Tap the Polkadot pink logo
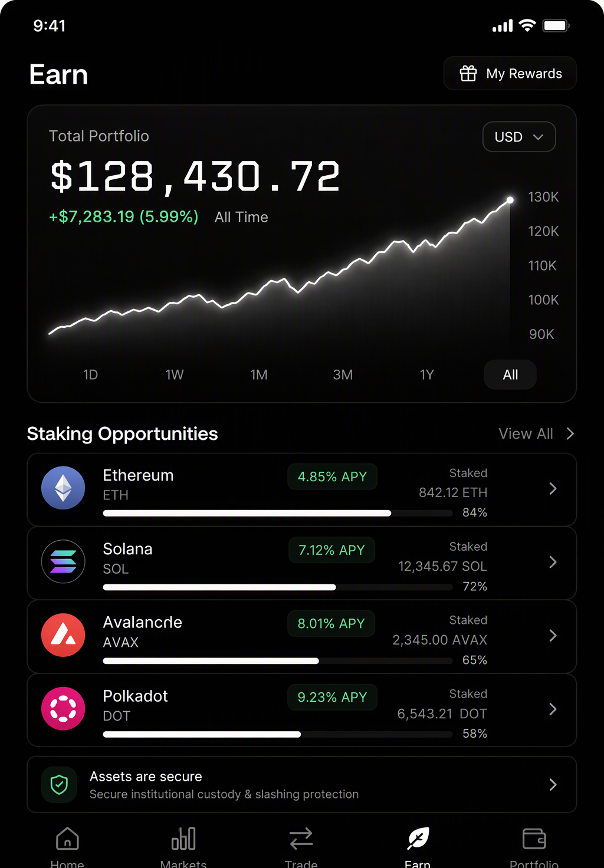This screenshot has width=604, height=868. 63,709
